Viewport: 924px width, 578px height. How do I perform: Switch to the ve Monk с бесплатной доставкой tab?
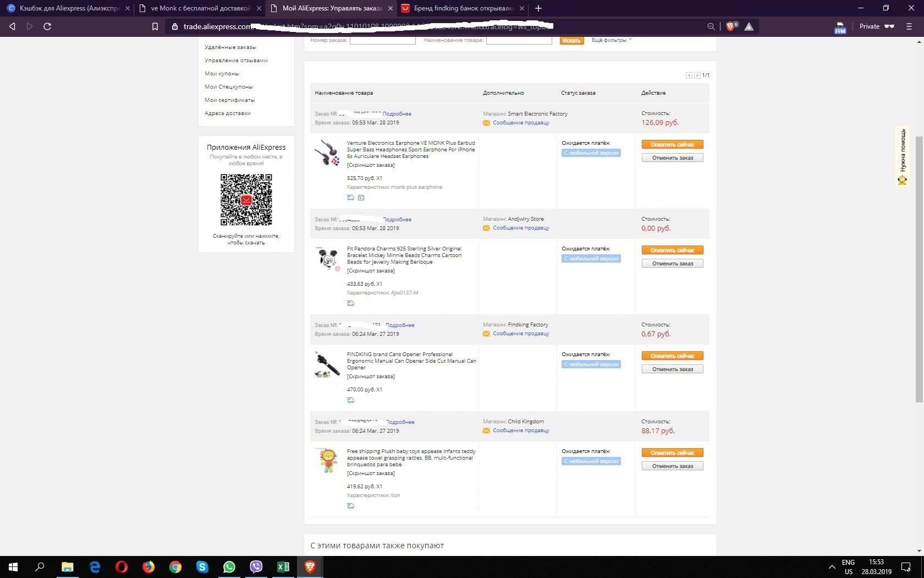199,8
